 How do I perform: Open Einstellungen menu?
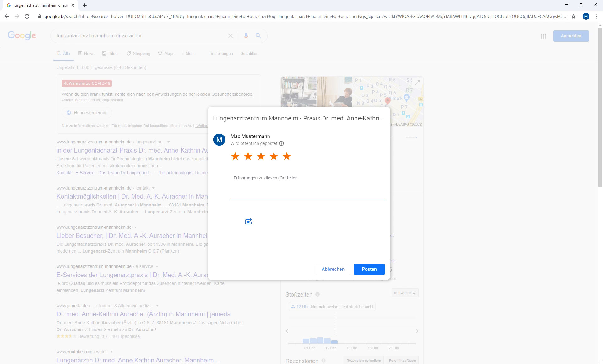coord(221,54)
